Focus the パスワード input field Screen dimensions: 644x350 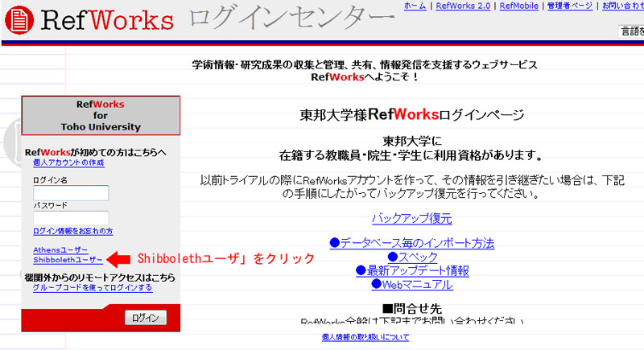(x=71, y=218)
